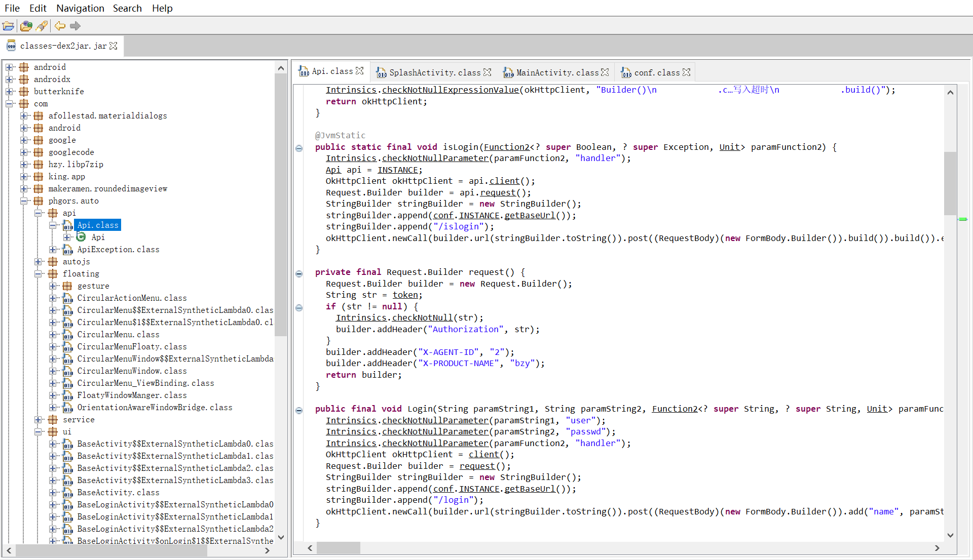This screenshot has height=560, width=973.
Task: Follow the token link in request method
Action: 405,295
